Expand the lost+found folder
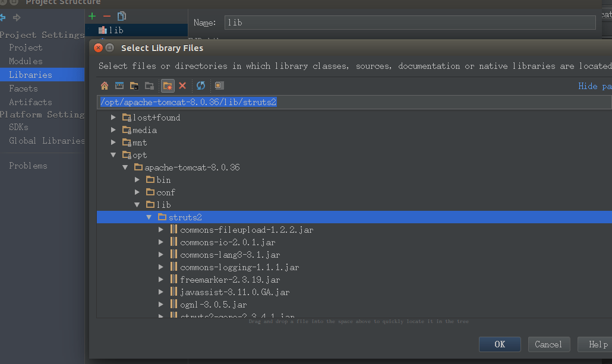Image resolution: width=612 pixels, height=364 pixels. 113,118
